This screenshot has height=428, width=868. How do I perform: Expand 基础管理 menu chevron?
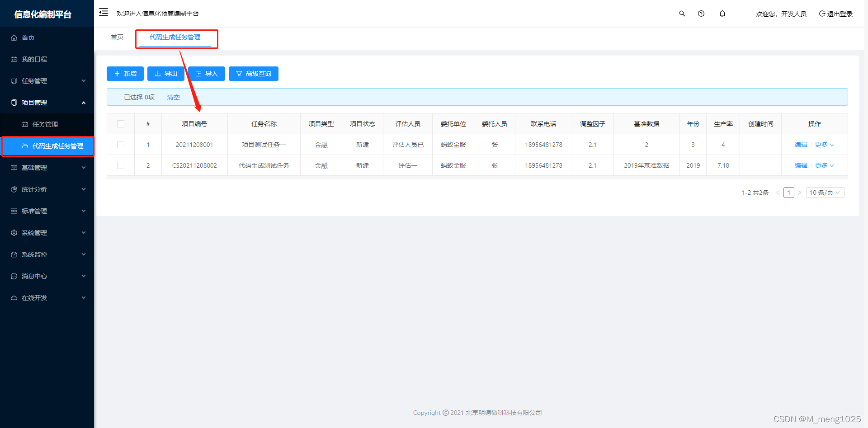(x=84, y=168)
